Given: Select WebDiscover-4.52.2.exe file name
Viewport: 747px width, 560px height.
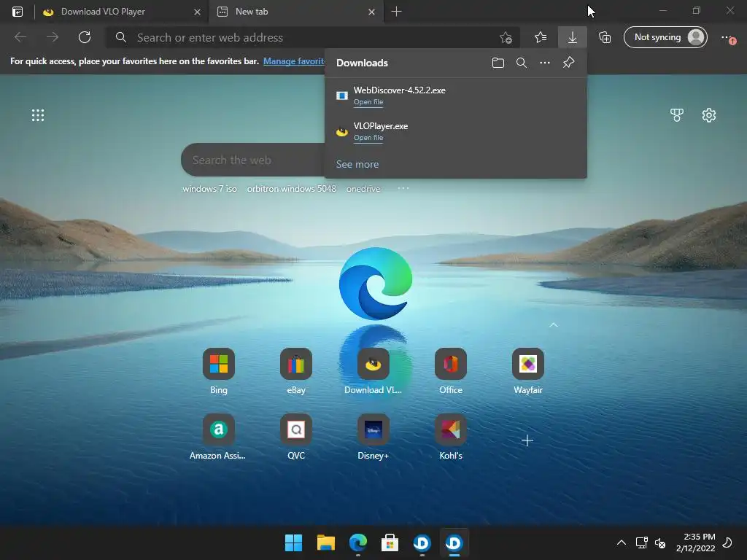Looking at the screenshot, I should tap(399, 90).
